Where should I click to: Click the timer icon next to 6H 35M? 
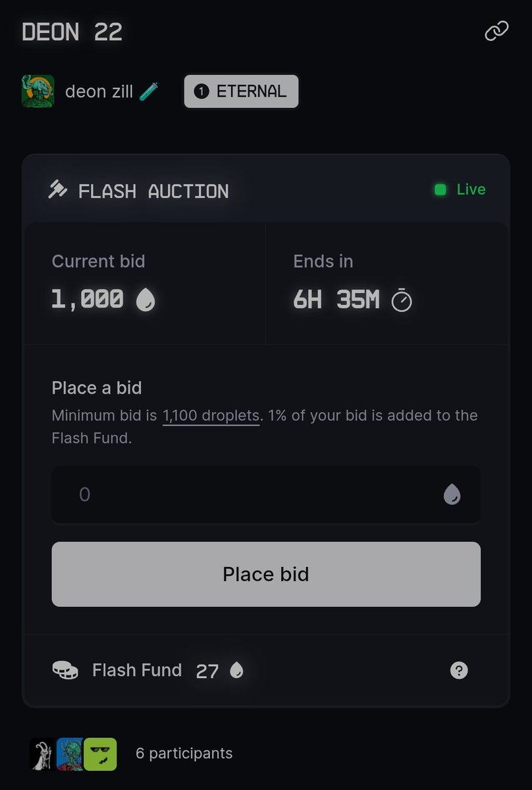point(402,301)
